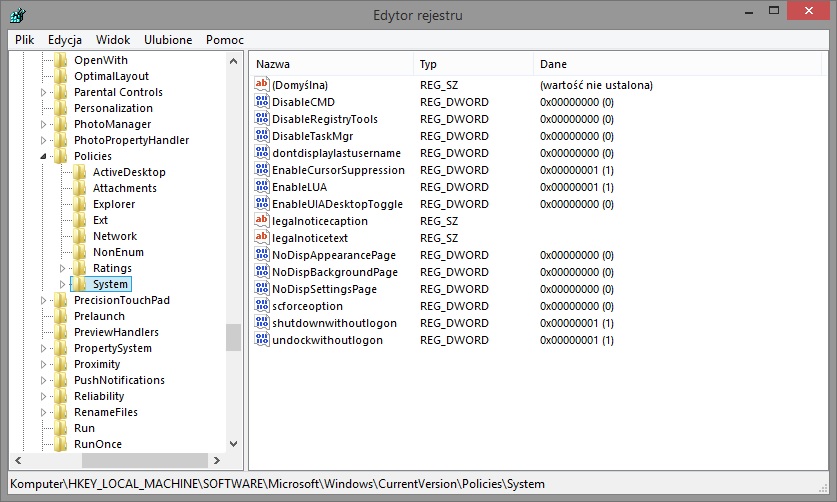837x502 pixels.
Task: Expand the PhotoPropertyHandler key
Action: click(43, 140)
